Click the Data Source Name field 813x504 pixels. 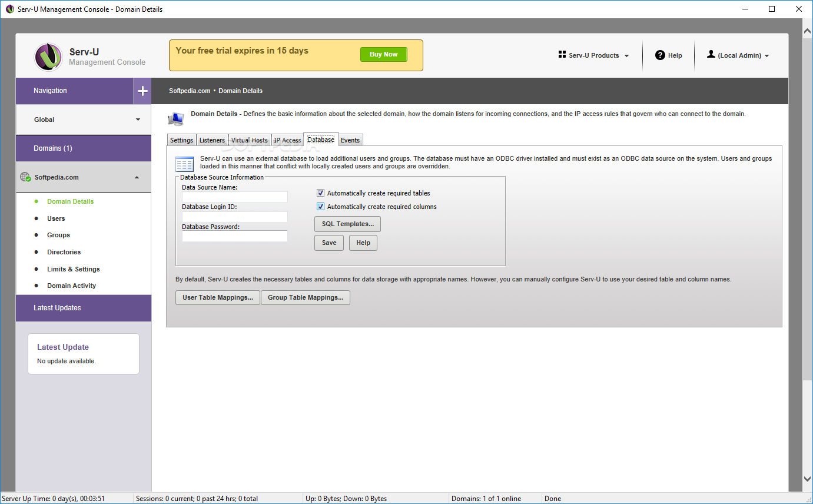(x=235, y=197)
